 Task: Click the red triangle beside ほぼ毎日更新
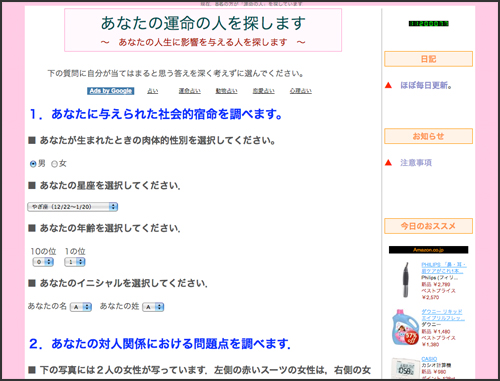388,85
